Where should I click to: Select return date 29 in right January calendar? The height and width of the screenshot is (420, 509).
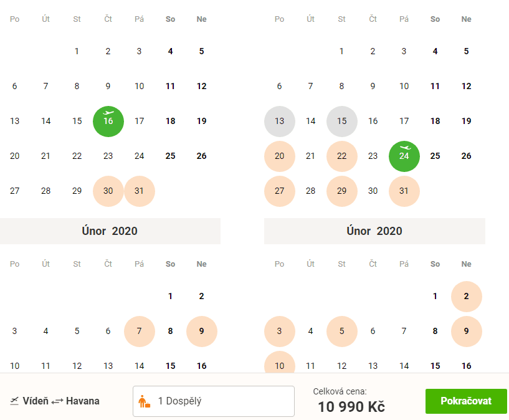pyautogui.click(x=342, y=191)
